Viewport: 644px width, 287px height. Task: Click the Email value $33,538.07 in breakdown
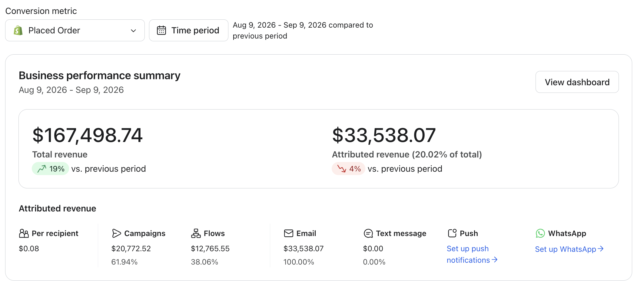click(x=304, y=249)
